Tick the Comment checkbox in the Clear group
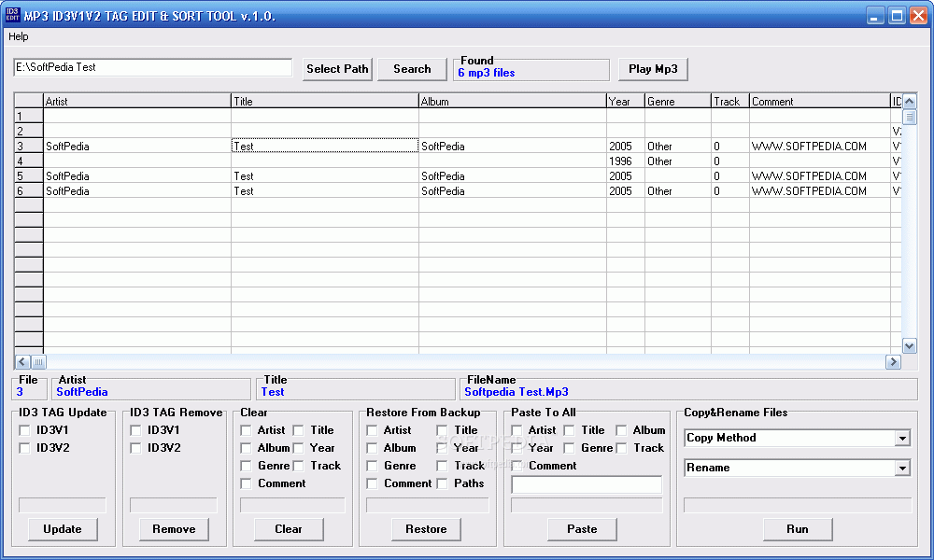The height and width of the screenshot is (560, 934). click(246, 483)
